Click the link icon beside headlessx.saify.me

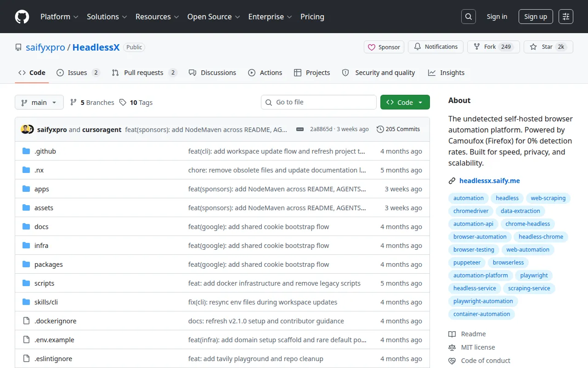[452, 181]
